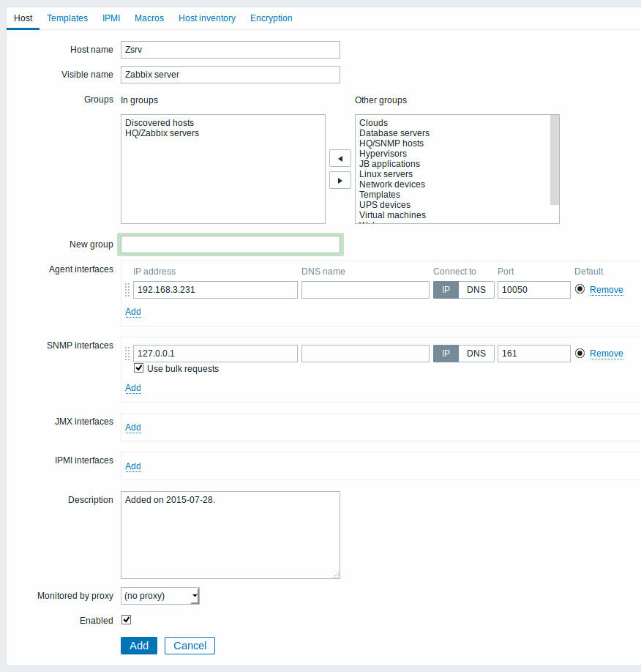Switch to the Host tab
Viewport: 641px width, 672px height.
pos(23,18)
